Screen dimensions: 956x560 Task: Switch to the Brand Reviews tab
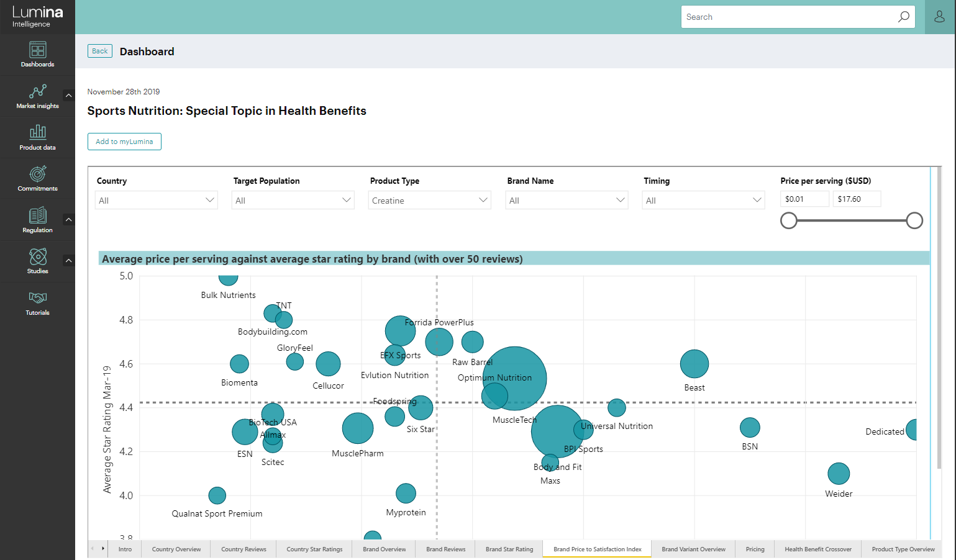[x=445, y=549]
